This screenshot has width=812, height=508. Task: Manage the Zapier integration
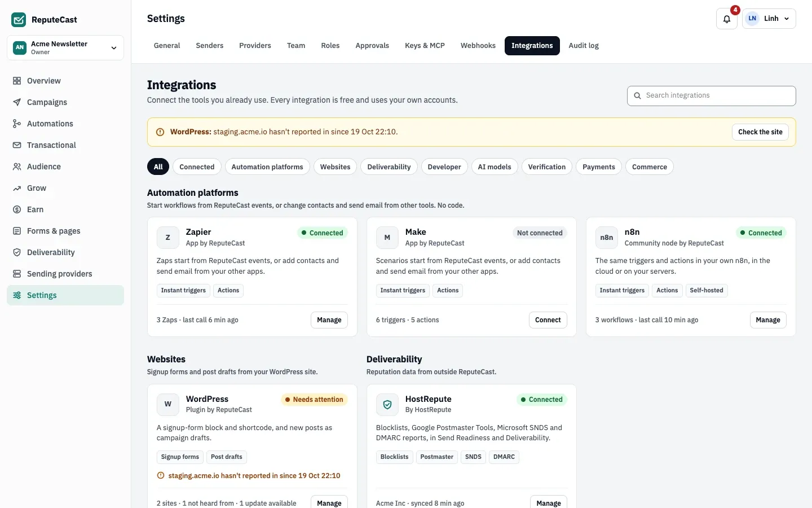[329, 320]
